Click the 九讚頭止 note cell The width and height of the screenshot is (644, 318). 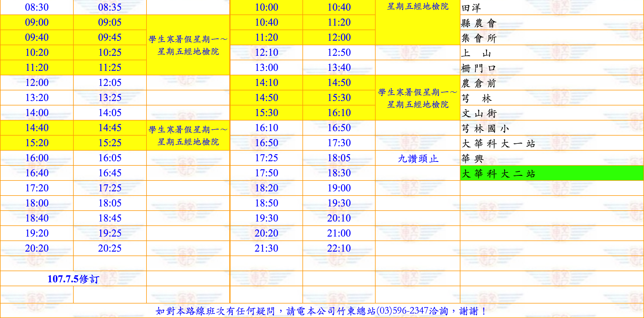[x=418, y=159]
